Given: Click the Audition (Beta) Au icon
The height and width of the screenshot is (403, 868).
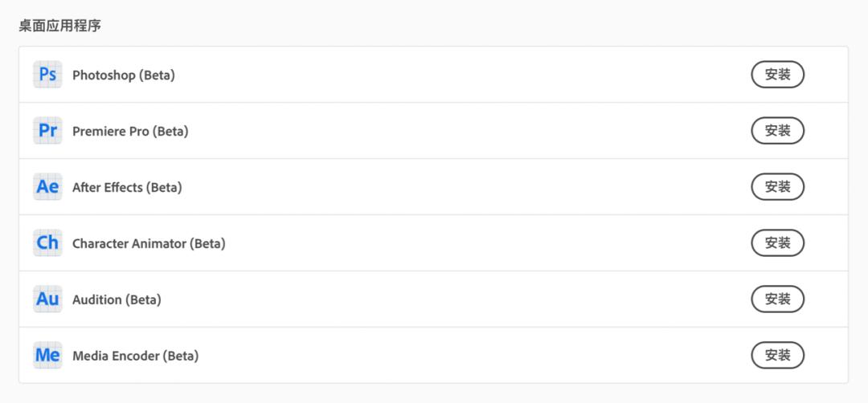Looking at the screenshot, I should [x=47, y=299].
